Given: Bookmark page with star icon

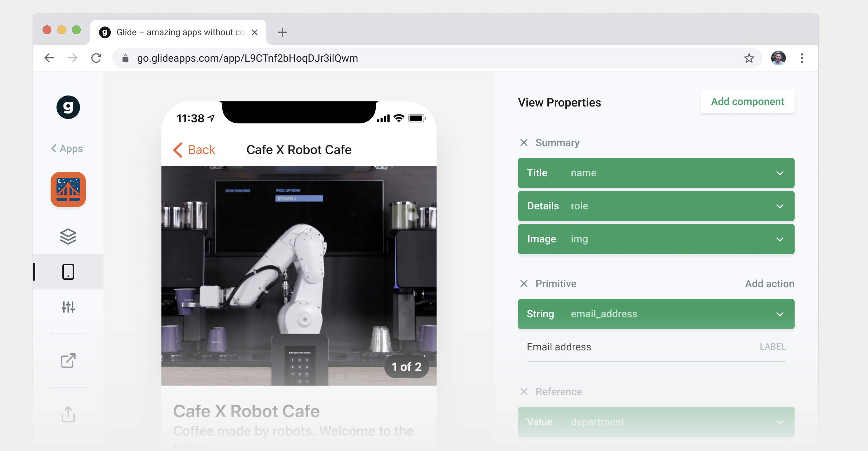Looking at the screenshot, I should (749, 58).
